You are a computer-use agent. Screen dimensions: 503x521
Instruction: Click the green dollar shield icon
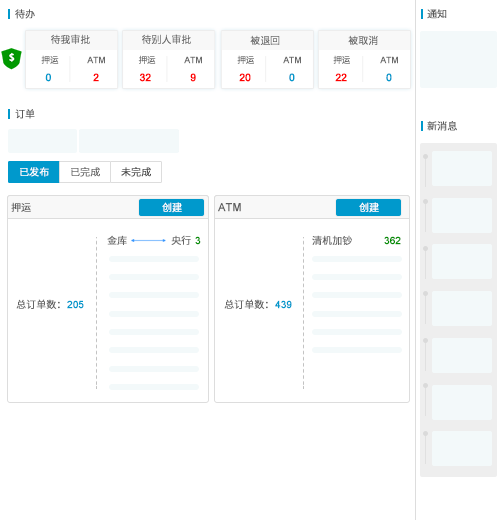pos(11,58)
